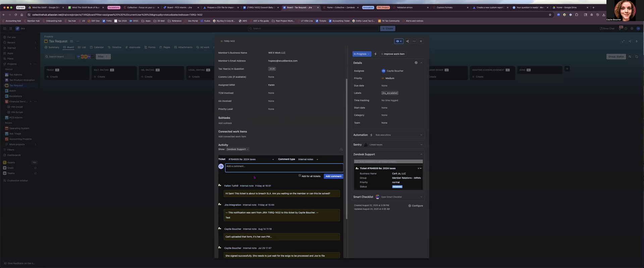Viewport: 644px width, 268px height.
Task: Click the Search board field
Action: click(x=60, y=57)
